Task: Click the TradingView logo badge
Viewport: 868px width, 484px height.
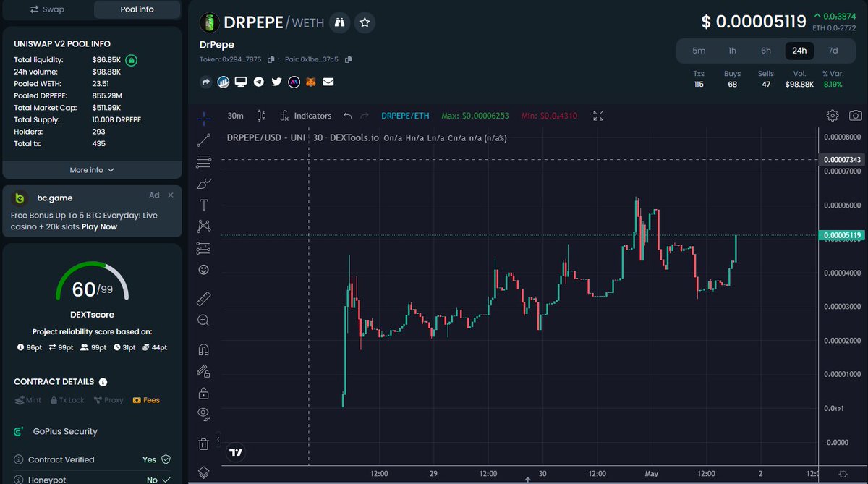Action: [236, 453]
